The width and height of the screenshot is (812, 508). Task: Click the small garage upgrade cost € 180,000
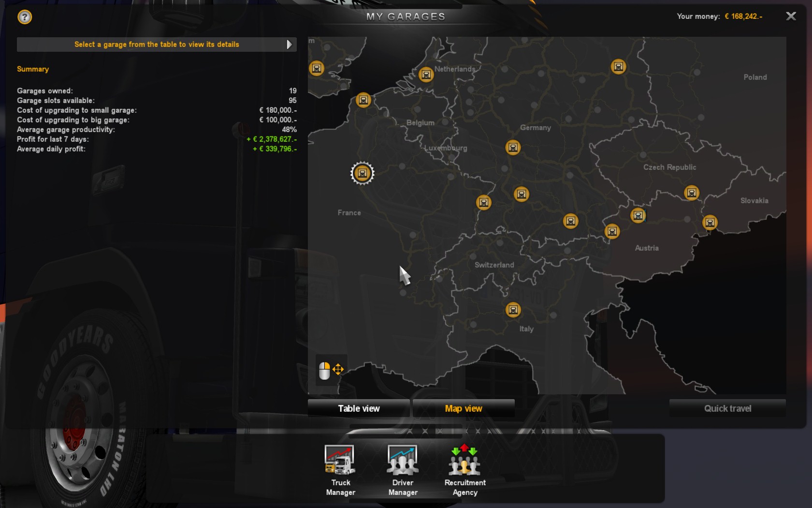278,110
